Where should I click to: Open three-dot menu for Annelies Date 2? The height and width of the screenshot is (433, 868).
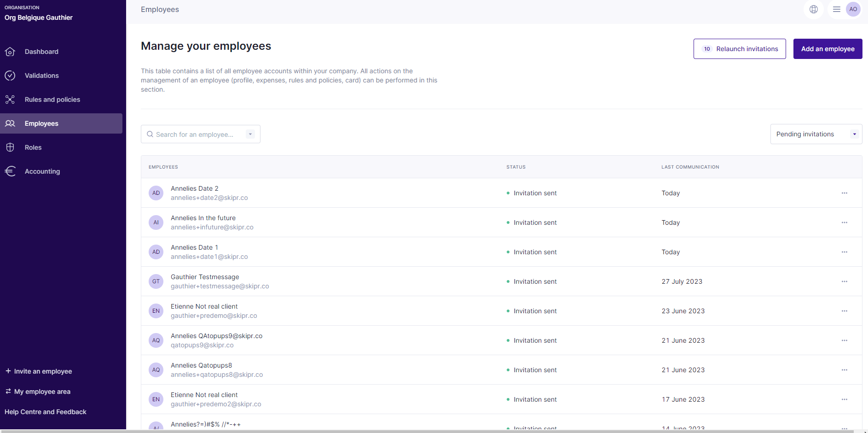[845, 193]
